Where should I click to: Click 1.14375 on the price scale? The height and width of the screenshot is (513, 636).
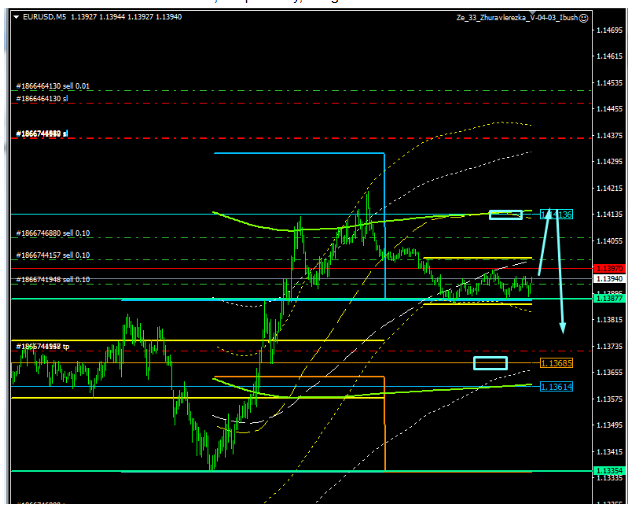point(610,135)
